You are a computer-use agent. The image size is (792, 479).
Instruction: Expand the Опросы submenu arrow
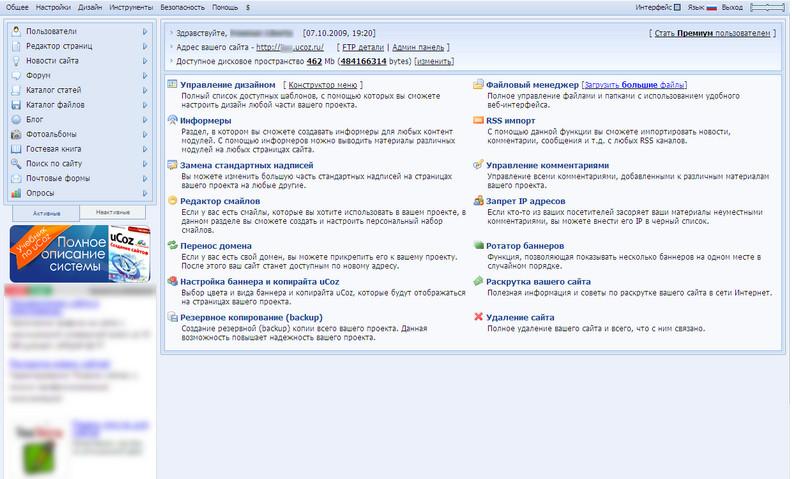[145, 193]
